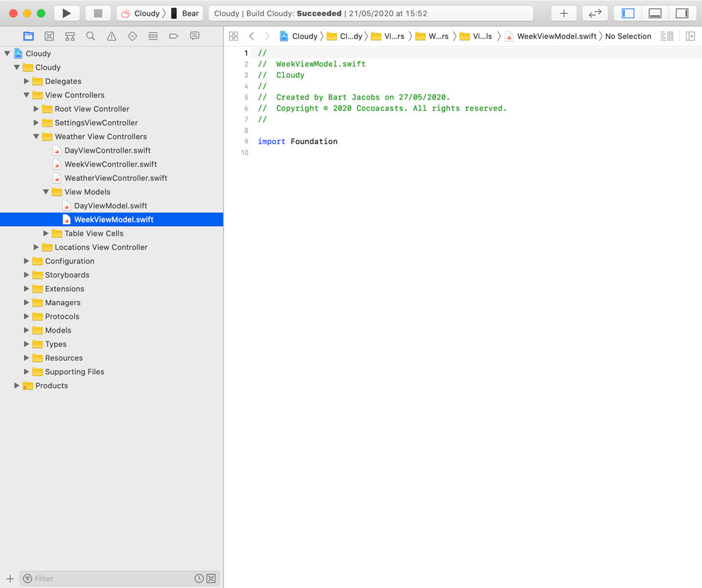
Task: Show the Debug area
Action: tap(655, 13)
